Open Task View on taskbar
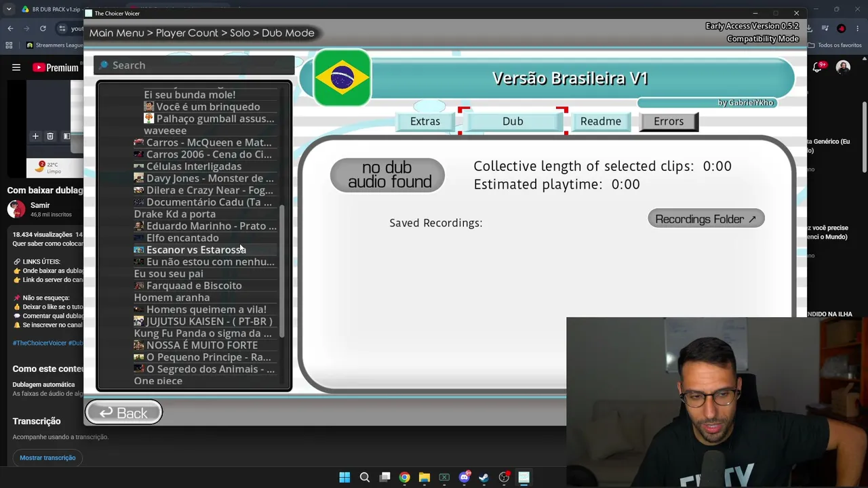Image resolution: width=868 pixels, height=488 pixels. 384,478
